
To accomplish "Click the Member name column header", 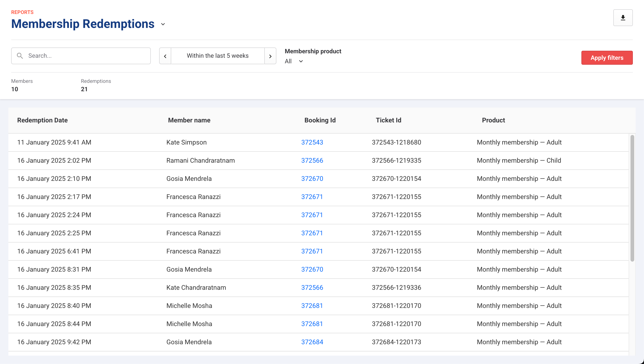I will (x=189, y=120).
